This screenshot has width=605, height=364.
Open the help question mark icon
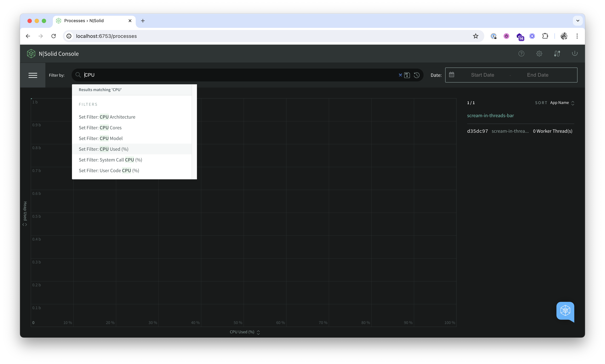pyautogui.click(x=521, y=54)
